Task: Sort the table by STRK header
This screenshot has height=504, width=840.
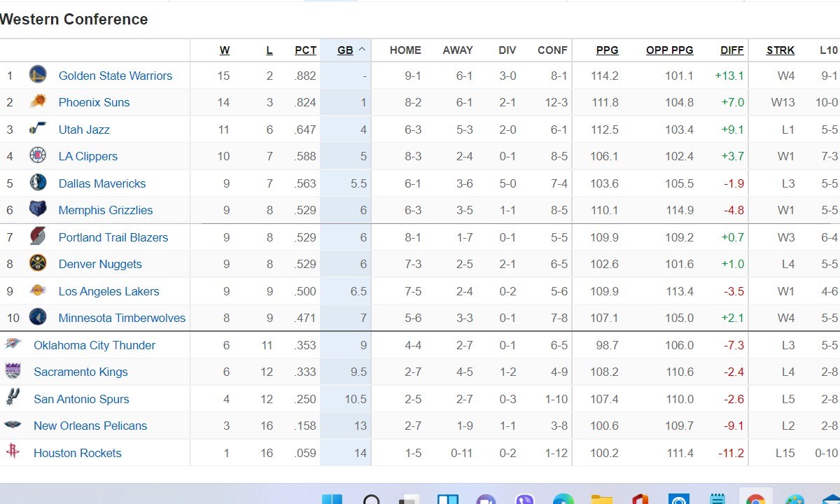Action: pyautogui.click(x=780, y=50)
